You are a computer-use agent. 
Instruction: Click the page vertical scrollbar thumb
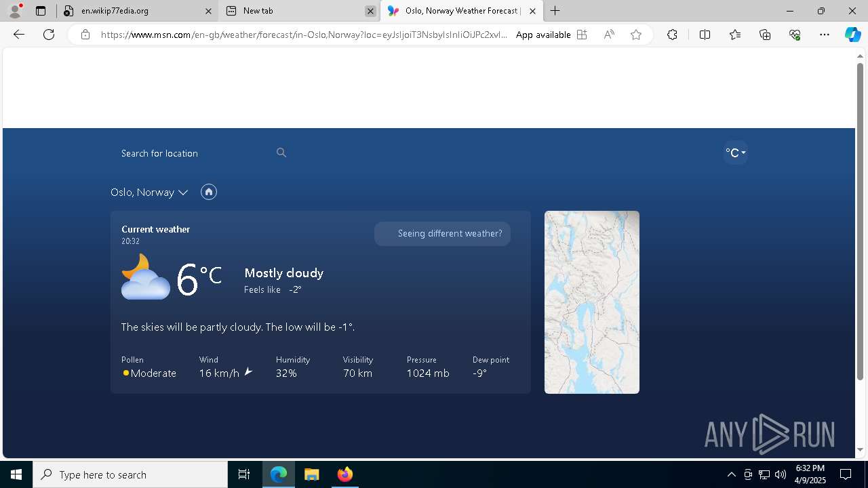click(860, 221)
